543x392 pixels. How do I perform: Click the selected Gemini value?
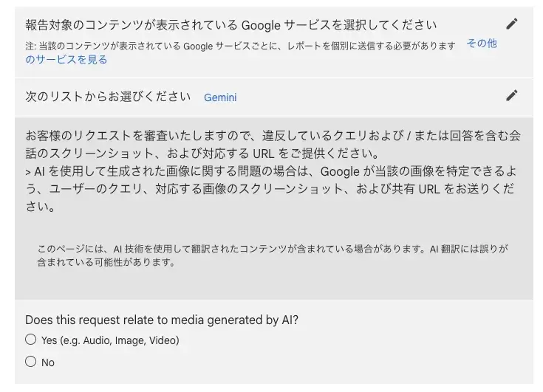click(x=220, y=97)
